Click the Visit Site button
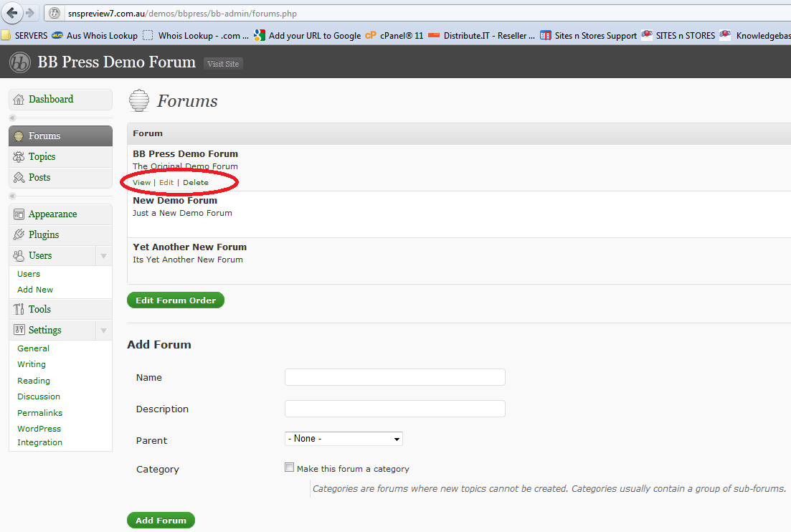Viewport: 791px width, 532px height. click(223, 64)
